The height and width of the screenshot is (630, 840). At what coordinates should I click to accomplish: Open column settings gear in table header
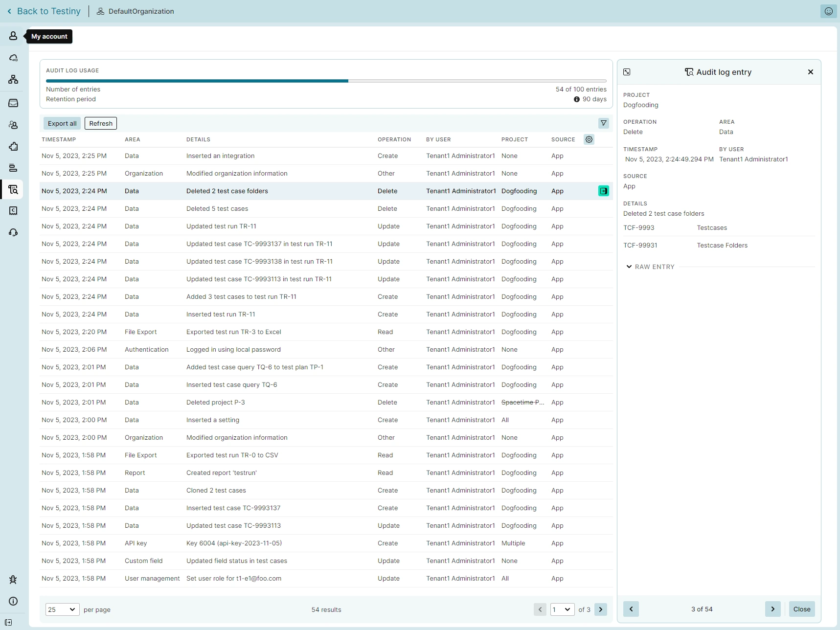coord(589,139)
